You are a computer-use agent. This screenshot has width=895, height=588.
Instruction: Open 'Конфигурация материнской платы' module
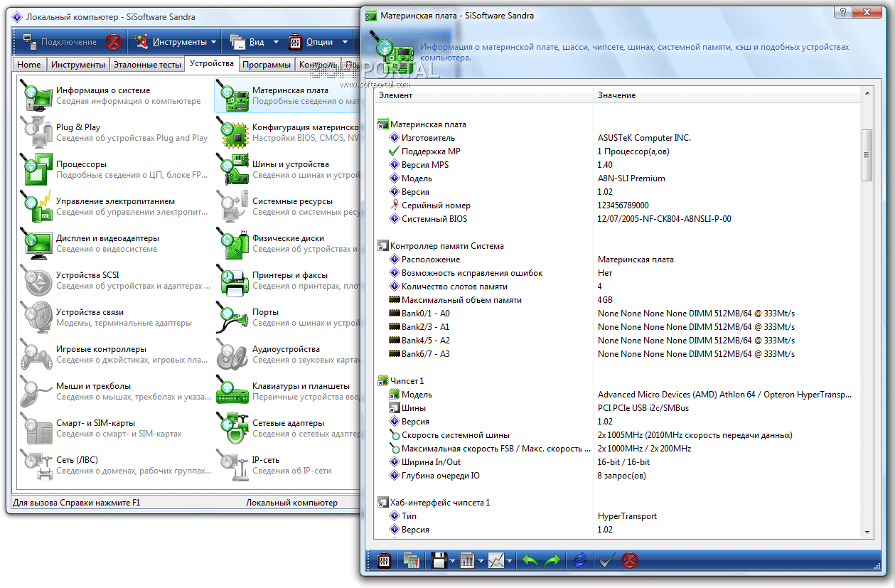287,132
